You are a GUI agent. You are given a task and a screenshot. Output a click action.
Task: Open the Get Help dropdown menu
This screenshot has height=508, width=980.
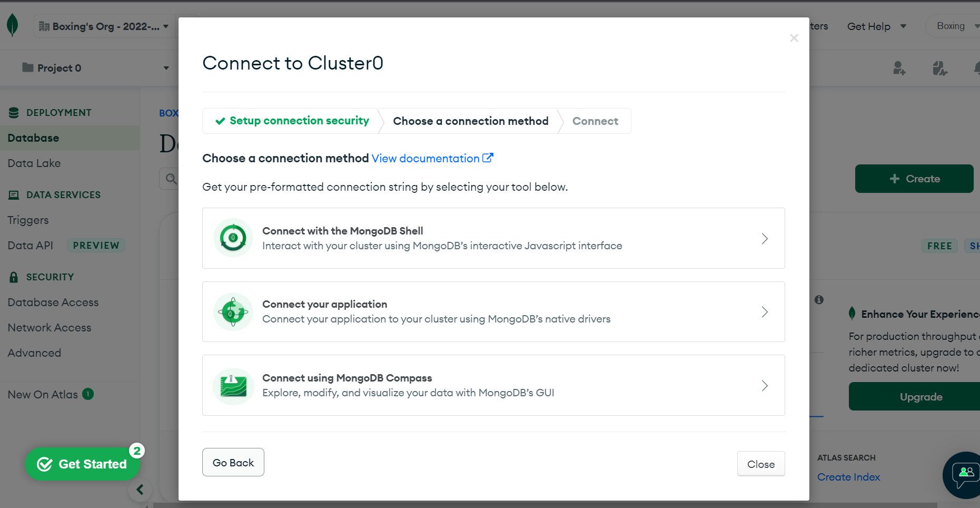876,26
